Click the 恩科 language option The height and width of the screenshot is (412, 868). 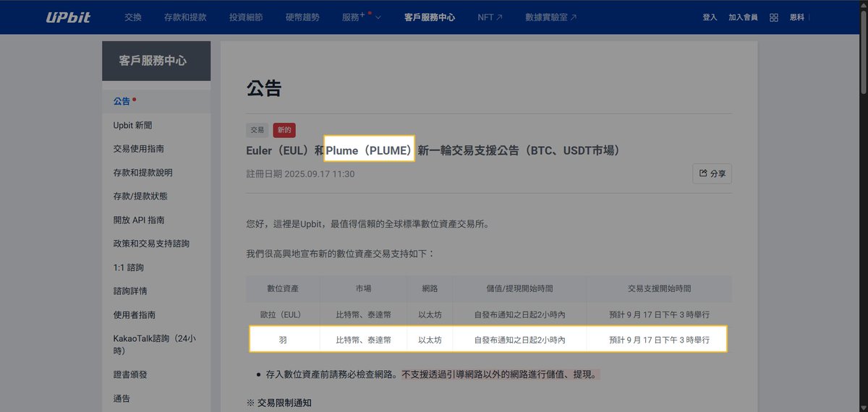tap(797, 17)
